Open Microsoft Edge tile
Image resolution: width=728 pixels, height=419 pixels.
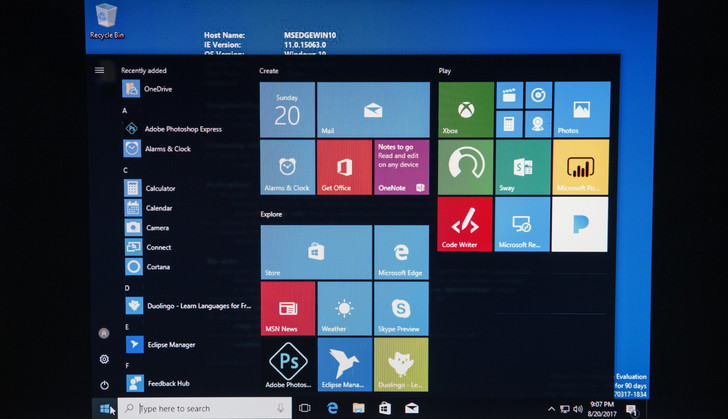[401, 252]
